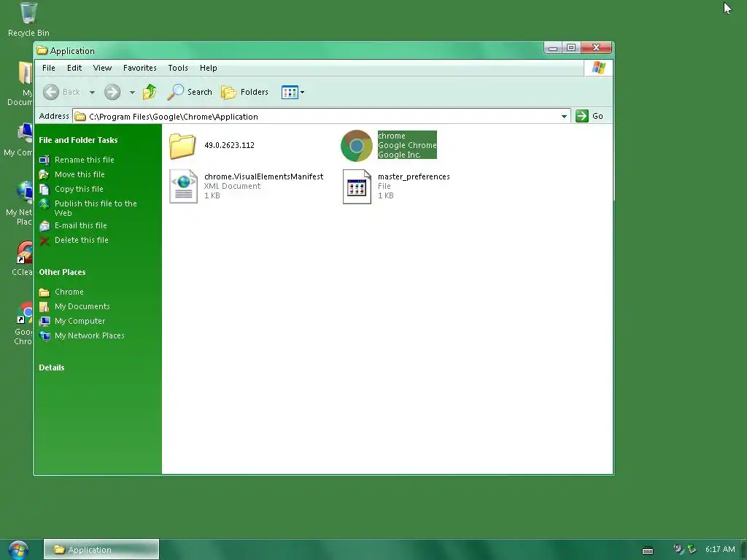Click E-mail this file
Image resolution: width=747 pixels, height=560 pixels.
(80, 225)
